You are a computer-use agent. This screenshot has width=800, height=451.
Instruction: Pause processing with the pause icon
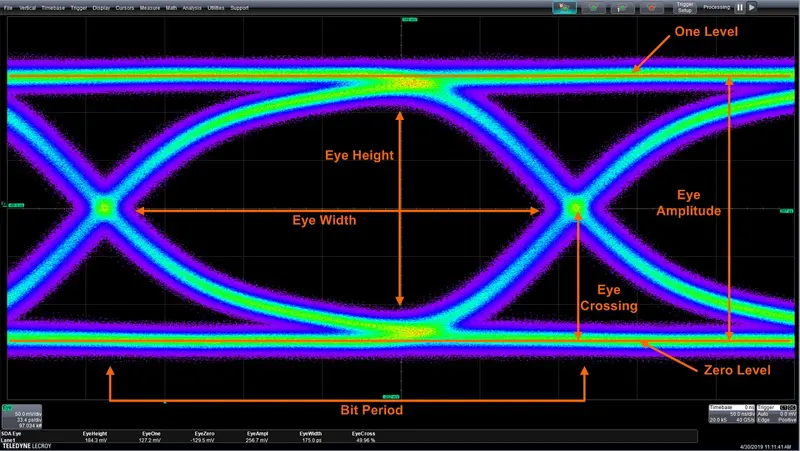pos(739,8)
